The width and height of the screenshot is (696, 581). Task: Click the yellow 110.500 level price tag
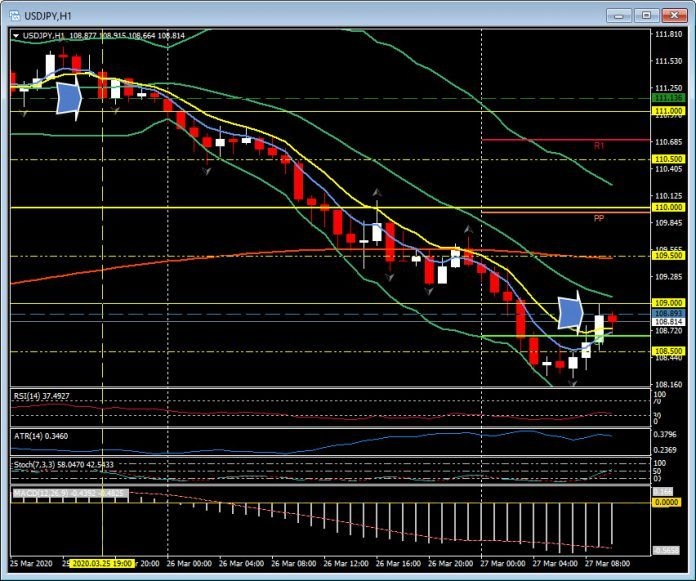click(668, 159)
